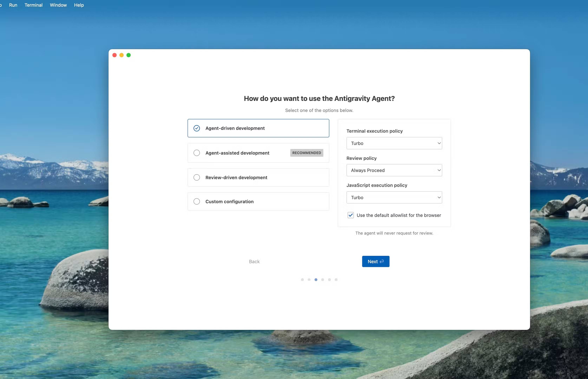Screen dimensions: 588x379
Task: Open the Run menu
Action: coord(13,5)
